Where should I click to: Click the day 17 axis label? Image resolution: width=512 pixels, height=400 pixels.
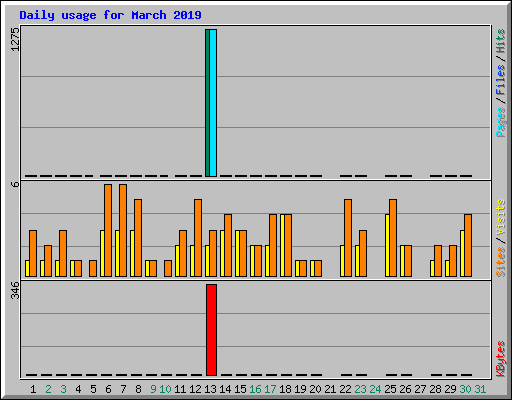(x=270, y=389)
